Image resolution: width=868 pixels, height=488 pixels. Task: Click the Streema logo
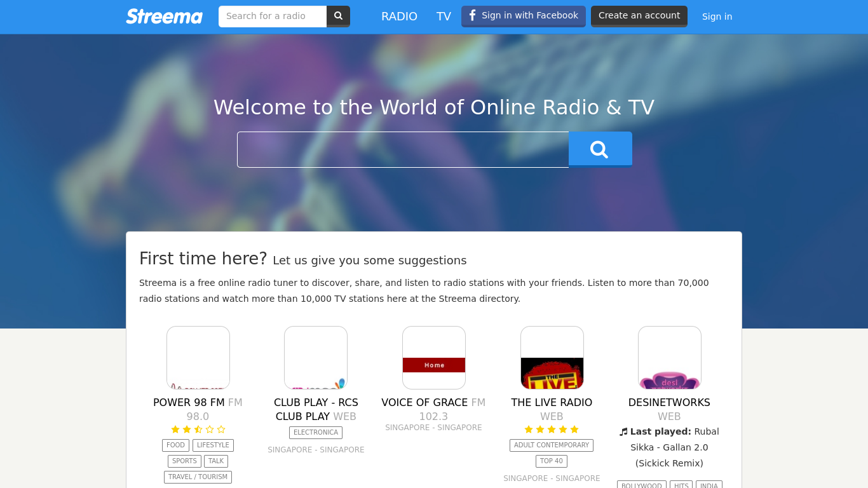click(164, 17)
